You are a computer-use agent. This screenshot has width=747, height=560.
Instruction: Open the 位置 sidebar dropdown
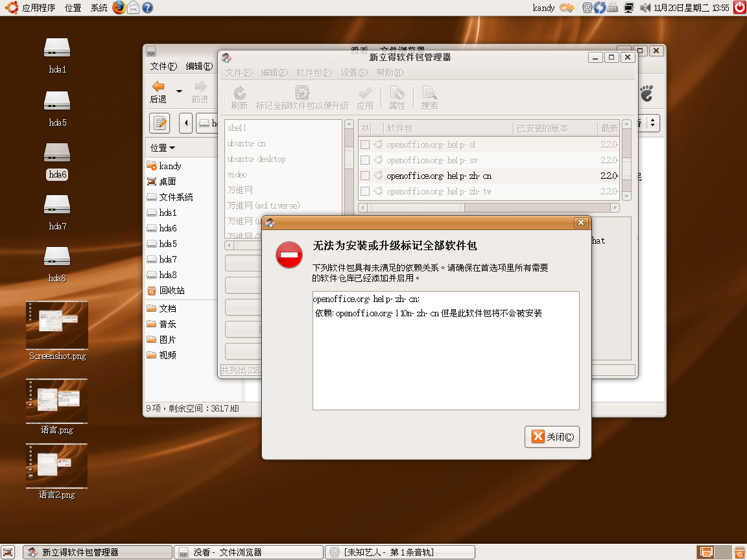tap(163, 148)
